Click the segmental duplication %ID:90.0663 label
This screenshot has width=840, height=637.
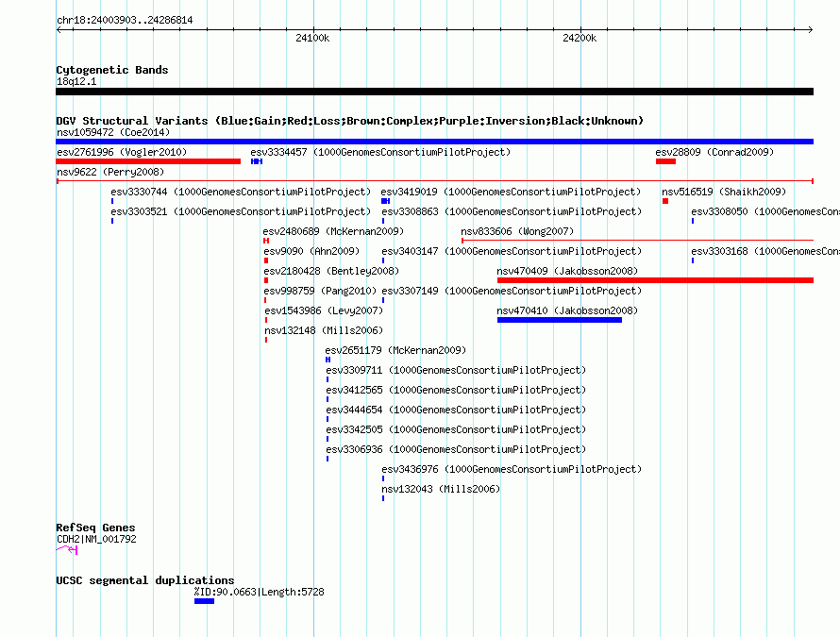pyautogui.click(x=260, y=592)
